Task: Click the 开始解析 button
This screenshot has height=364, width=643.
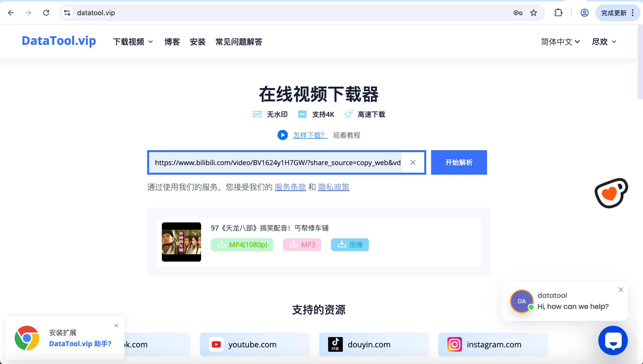Action: click(x=459, y=162)
